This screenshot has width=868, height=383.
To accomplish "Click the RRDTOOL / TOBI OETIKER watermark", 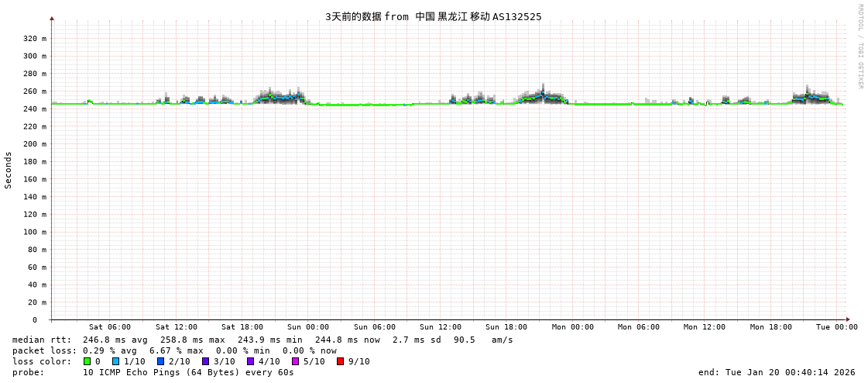I will pyautogui.click(x=859, y=46).
